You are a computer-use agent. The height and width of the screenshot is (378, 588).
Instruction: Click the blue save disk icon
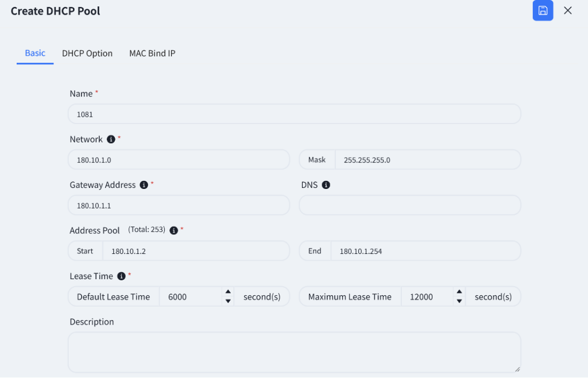(x=543, y=10)
